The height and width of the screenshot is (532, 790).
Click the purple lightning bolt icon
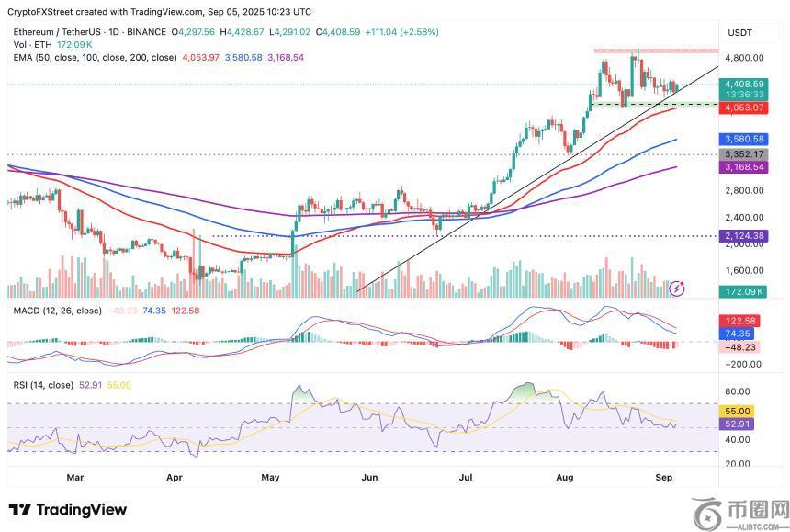pyautogui.click(x=678, y=288)
